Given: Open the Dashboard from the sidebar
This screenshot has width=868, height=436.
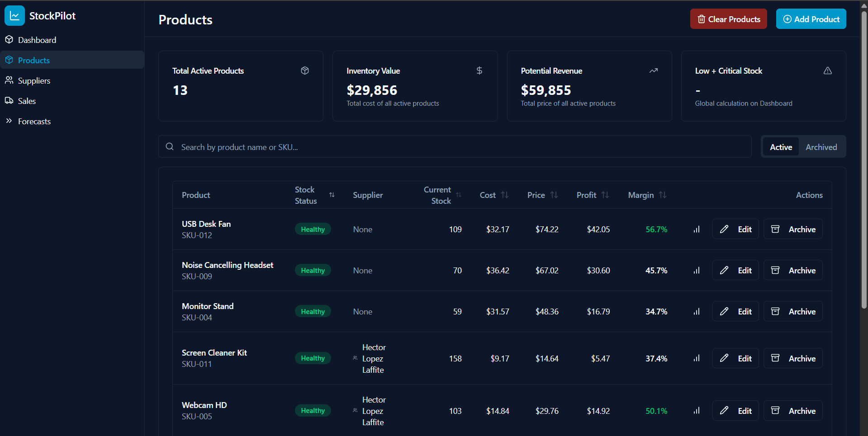Looking at the screenshot, I should 37,40.
